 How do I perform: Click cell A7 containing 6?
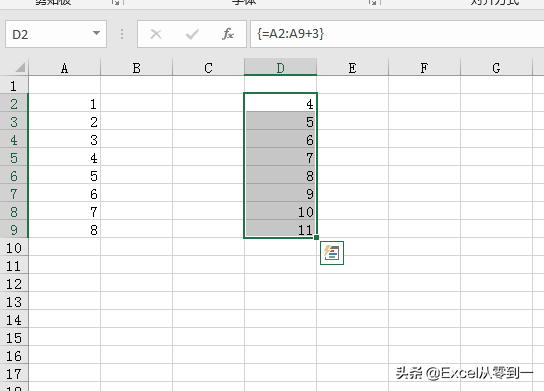[x=65, y=193]
